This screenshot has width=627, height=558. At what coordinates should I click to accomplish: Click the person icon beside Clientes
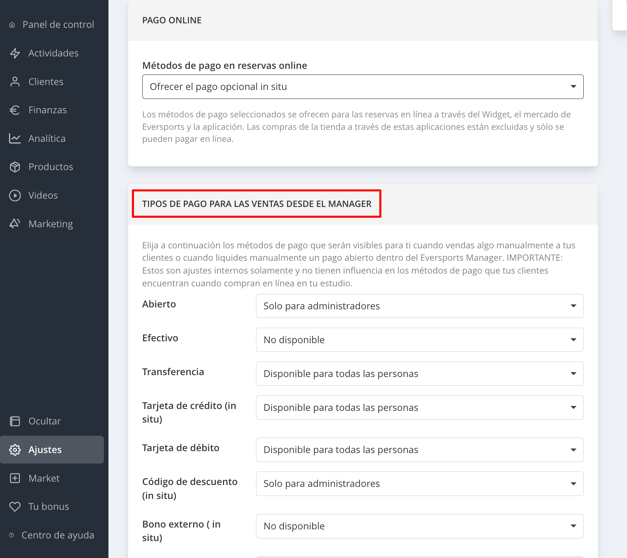click(x=15, y=82)
